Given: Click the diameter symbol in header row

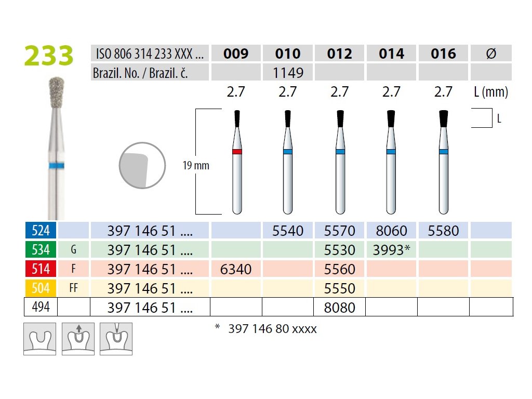Looking at the screenshot, I should click(490, 54).
